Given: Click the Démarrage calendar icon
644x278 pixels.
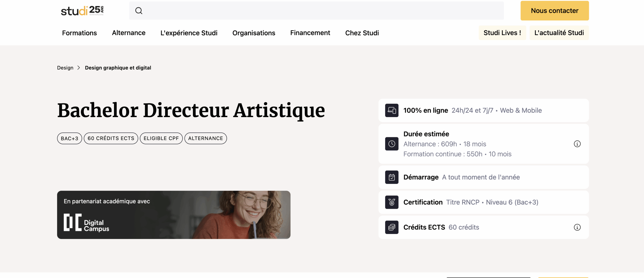Looking at the screenshot, I should point(392,177).
